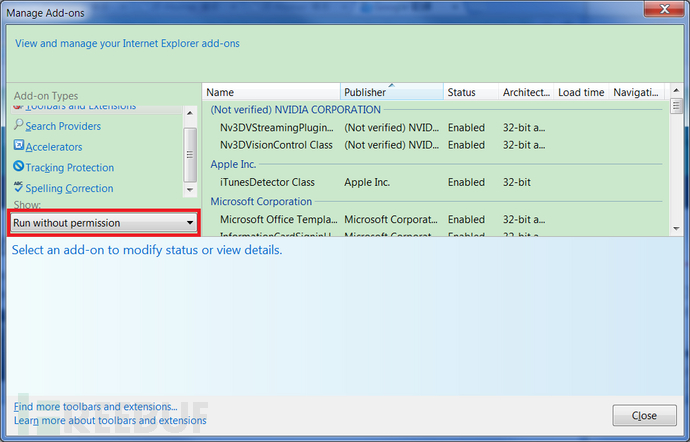
Task: Click the Architecture column header
Action: tap(526, 92)
